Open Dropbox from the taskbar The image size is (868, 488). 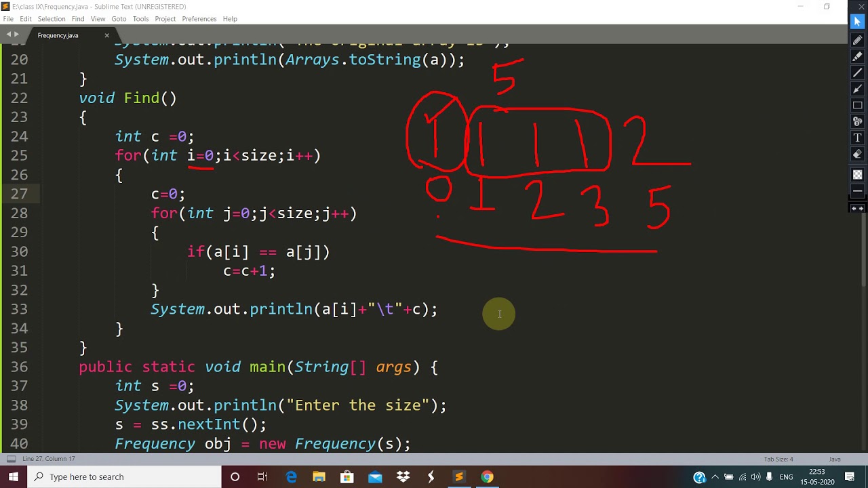point(403,476)
